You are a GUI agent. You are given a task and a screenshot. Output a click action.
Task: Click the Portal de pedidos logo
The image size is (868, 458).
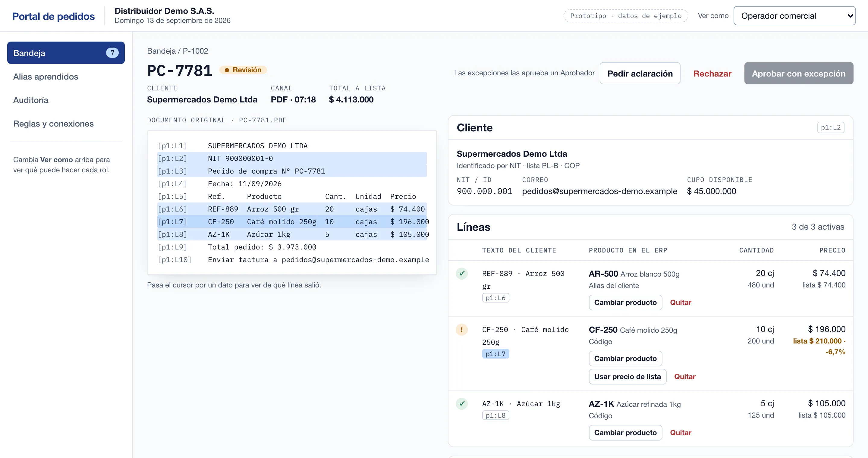pyautogui.click(x=53, y=16)
